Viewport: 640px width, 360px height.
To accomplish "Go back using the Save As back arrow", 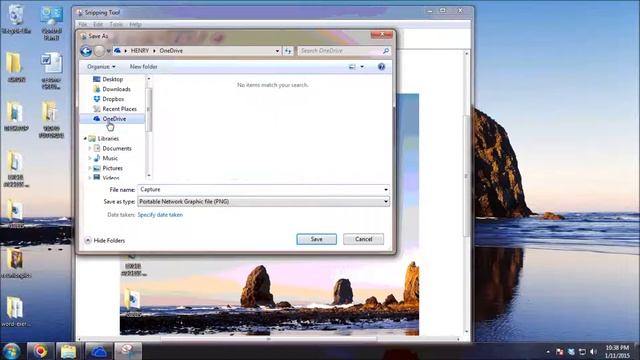I will click(86, 51).
